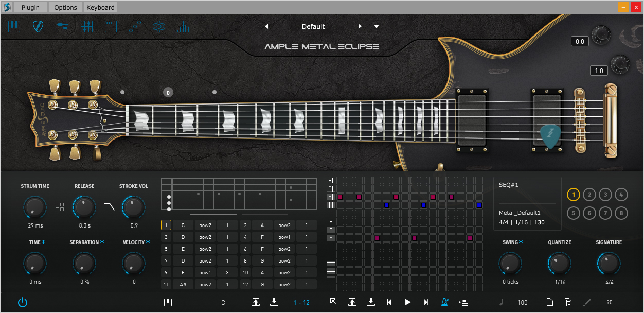Click the Release knob
This screenshot has height=313, width=644.
pos(84,207)
